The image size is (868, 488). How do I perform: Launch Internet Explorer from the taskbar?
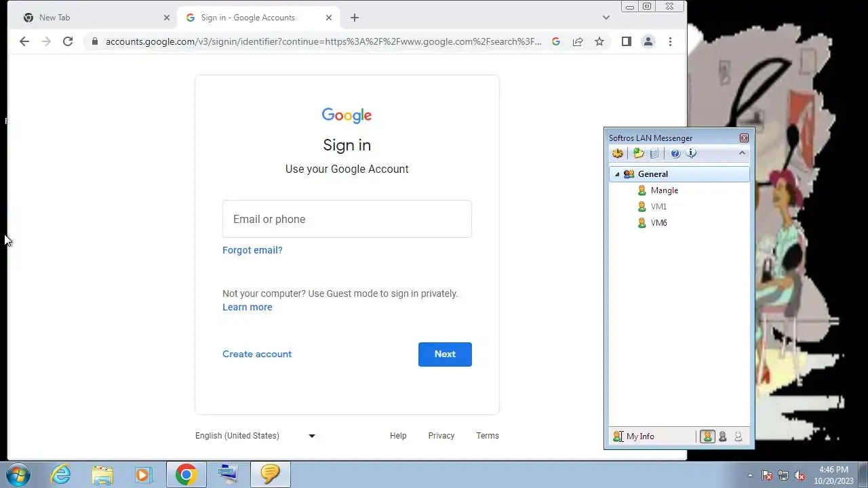[x=61, y=474]
